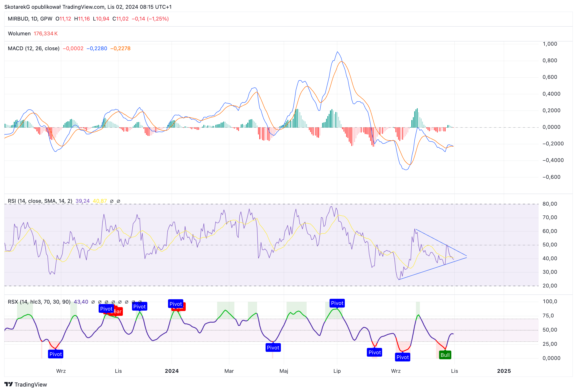Select the leftmost Pivot marker near first Wrz

[56, 354]
